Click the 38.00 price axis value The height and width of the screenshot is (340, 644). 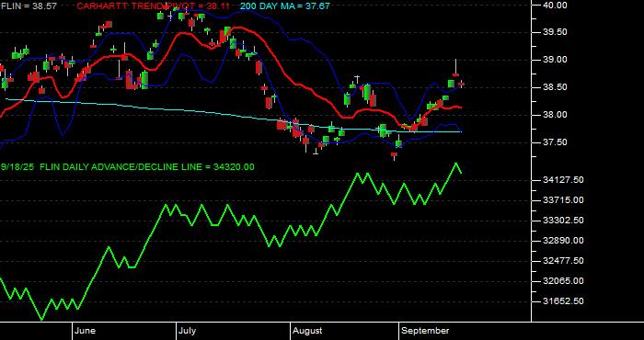tap(555, 115)
